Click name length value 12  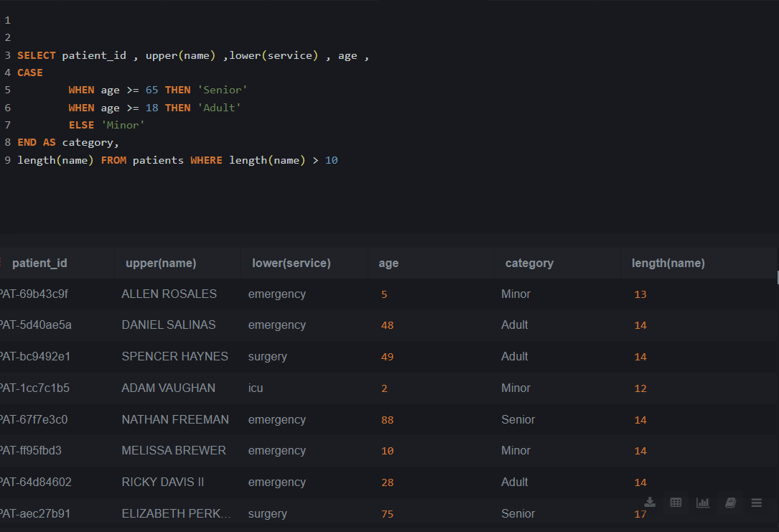pyautogui.click(x=640, y=388)
